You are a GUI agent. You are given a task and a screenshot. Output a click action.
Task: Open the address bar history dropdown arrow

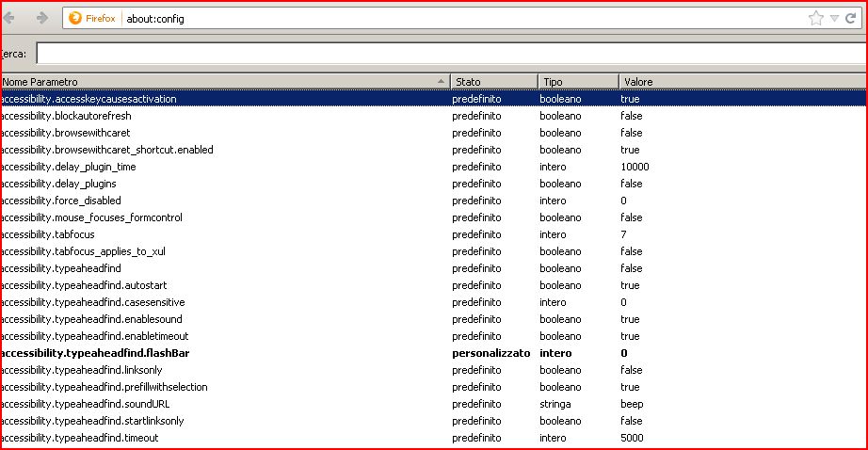click(x=834, y=18)
